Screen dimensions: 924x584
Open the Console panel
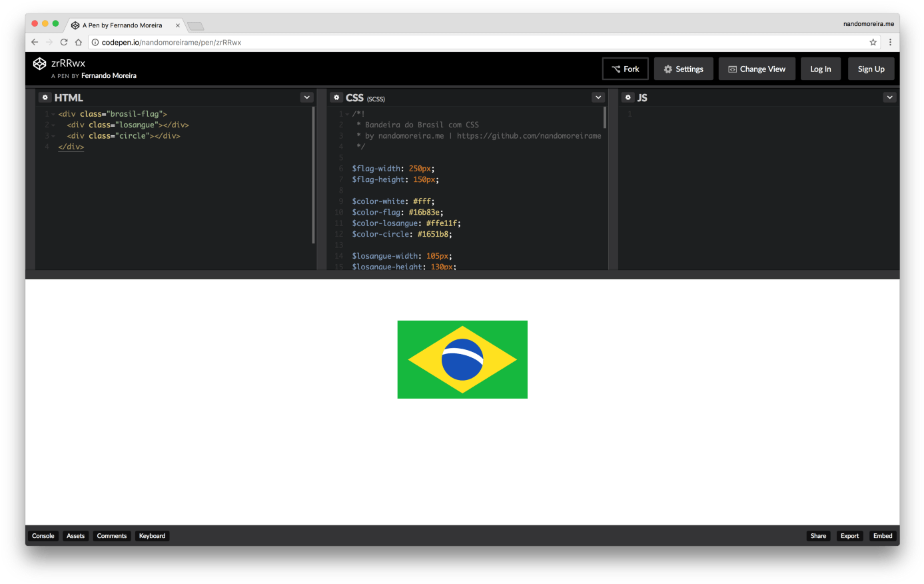43,536
